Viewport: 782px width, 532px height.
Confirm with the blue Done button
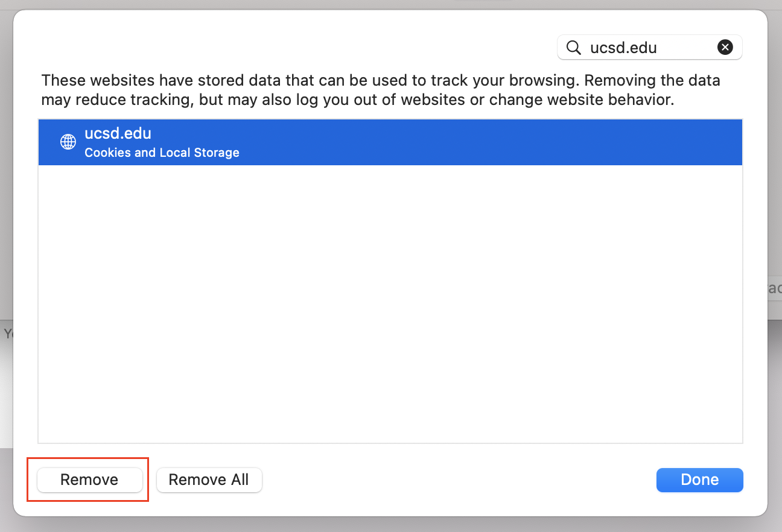(699, 480)
